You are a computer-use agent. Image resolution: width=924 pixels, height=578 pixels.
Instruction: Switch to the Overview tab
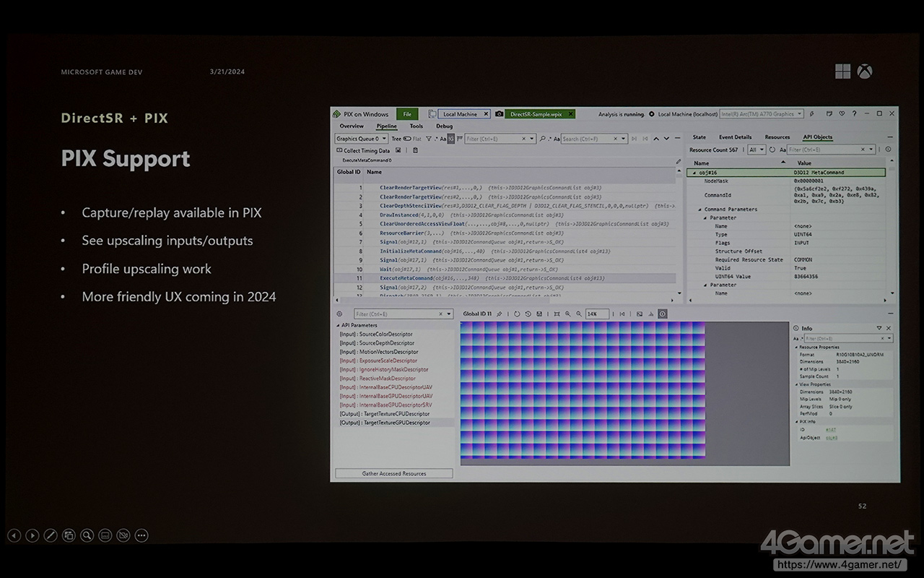pos(352,126)
